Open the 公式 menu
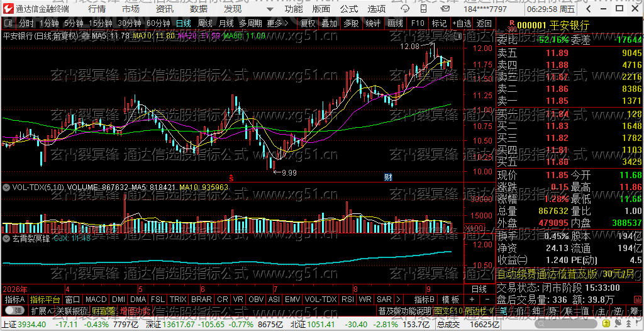The width and height of the screenshot is (644, 331). [349, 9]
